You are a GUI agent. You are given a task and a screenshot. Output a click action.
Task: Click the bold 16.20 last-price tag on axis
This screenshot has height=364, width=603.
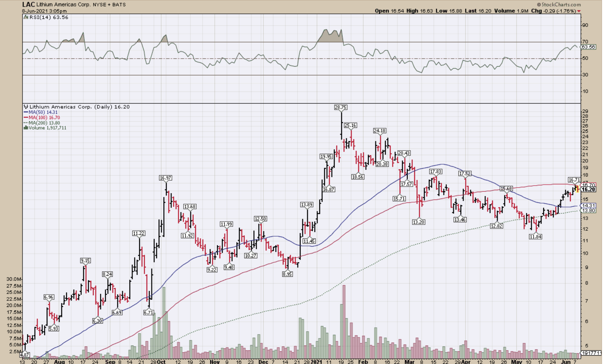[588, 189]
